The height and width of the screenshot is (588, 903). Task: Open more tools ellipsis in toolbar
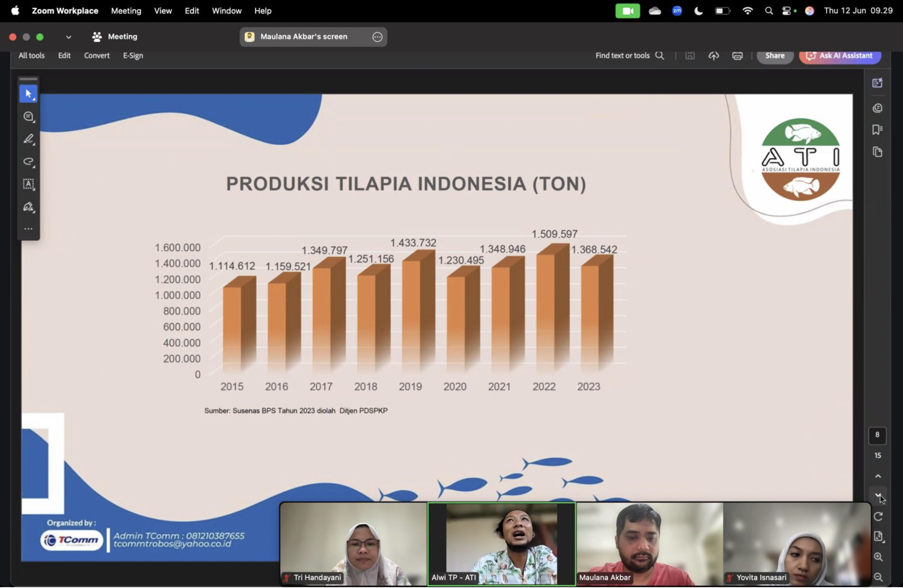pos(28,229)
